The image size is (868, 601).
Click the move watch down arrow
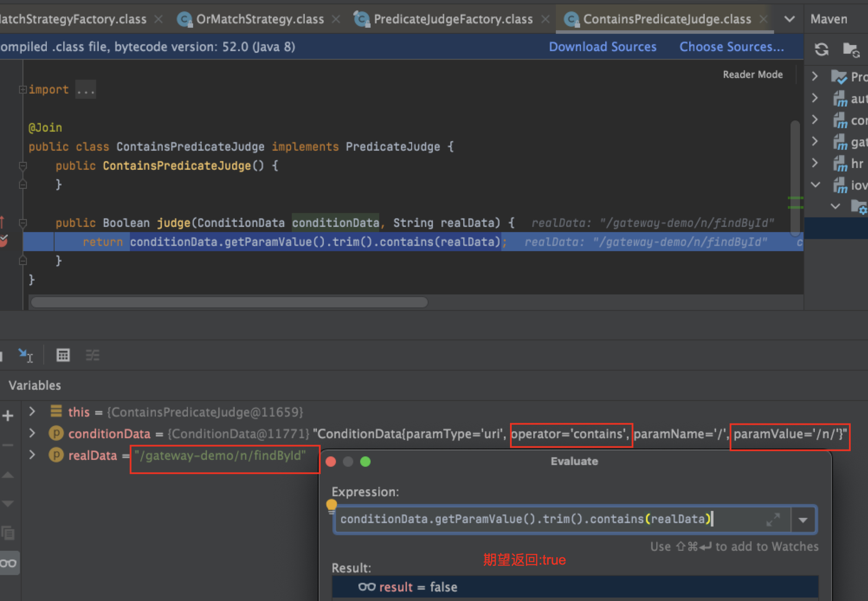(x=8, y=504)
